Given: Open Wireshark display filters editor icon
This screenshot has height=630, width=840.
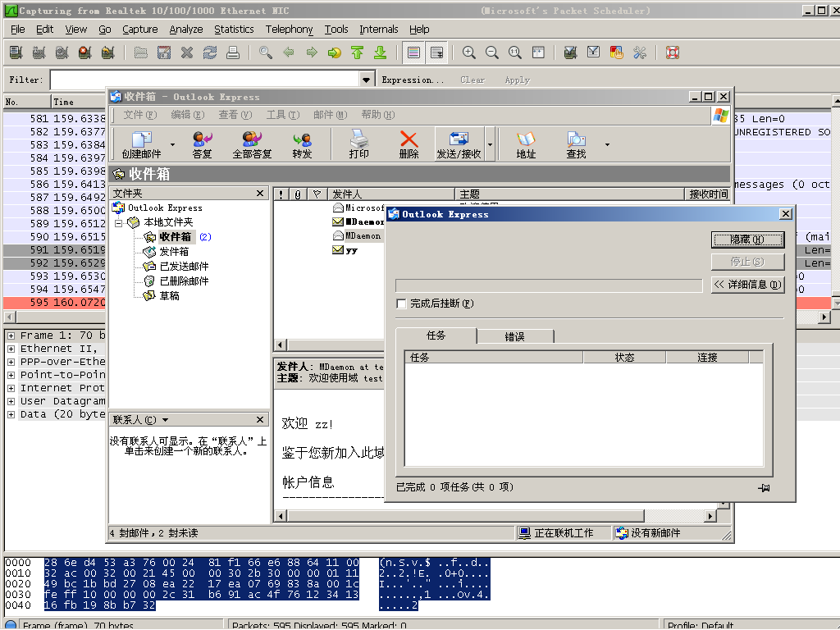Looking at the screenshot, I should click(x=594, y=52).
